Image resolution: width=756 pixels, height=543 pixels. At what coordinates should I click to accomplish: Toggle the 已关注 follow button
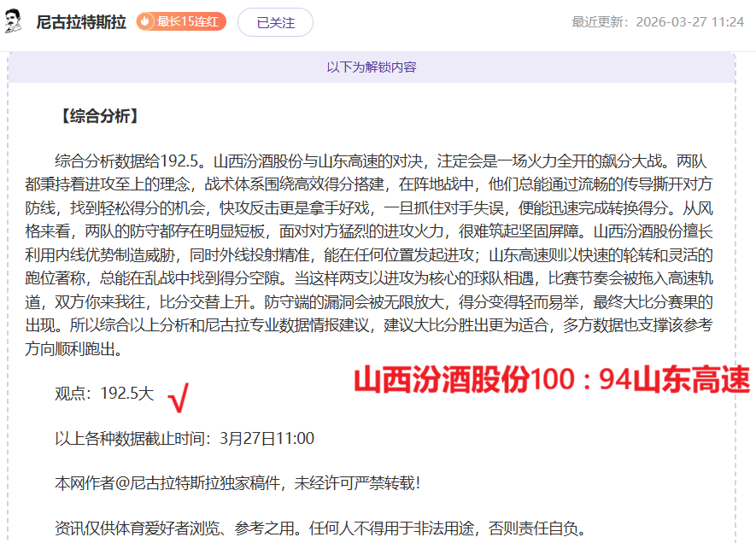pos(275,22)
